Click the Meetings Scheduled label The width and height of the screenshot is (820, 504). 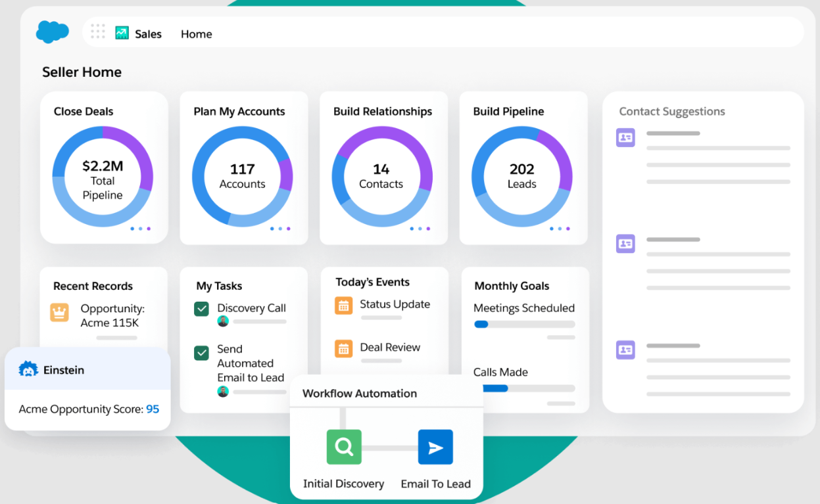(524, 308)
